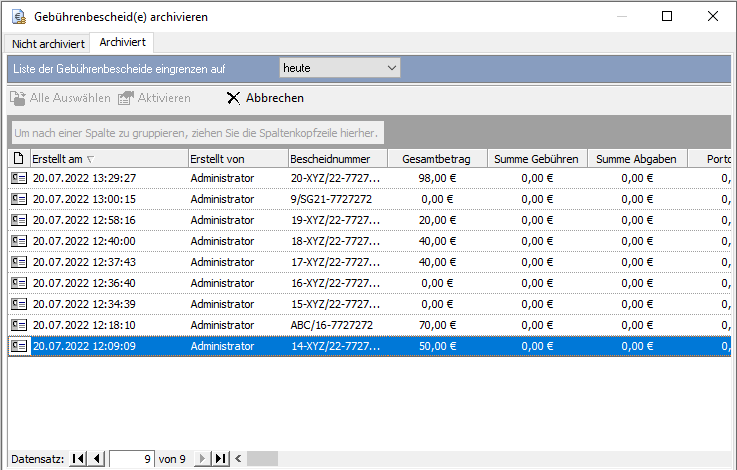The image size is (737, 470).
Task: Select the Archiviert tab
Action: 121,42
